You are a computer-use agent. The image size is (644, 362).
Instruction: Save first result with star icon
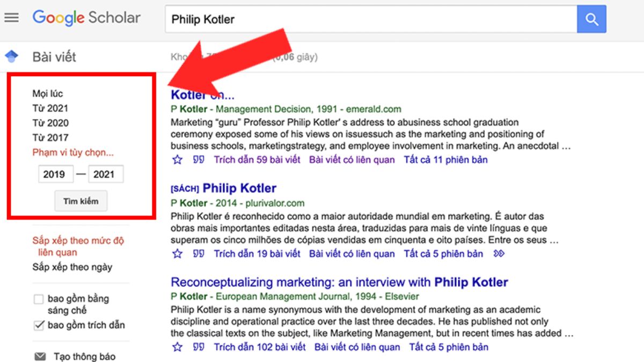point(178,160)
